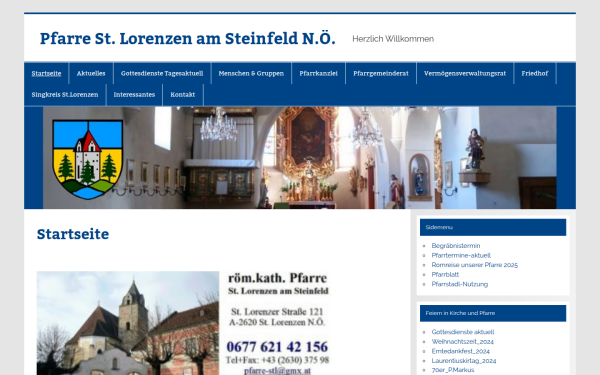Open the Startseite menu item
The height and width of the screenshot is (375, 600).
click(x=46, y=73)
